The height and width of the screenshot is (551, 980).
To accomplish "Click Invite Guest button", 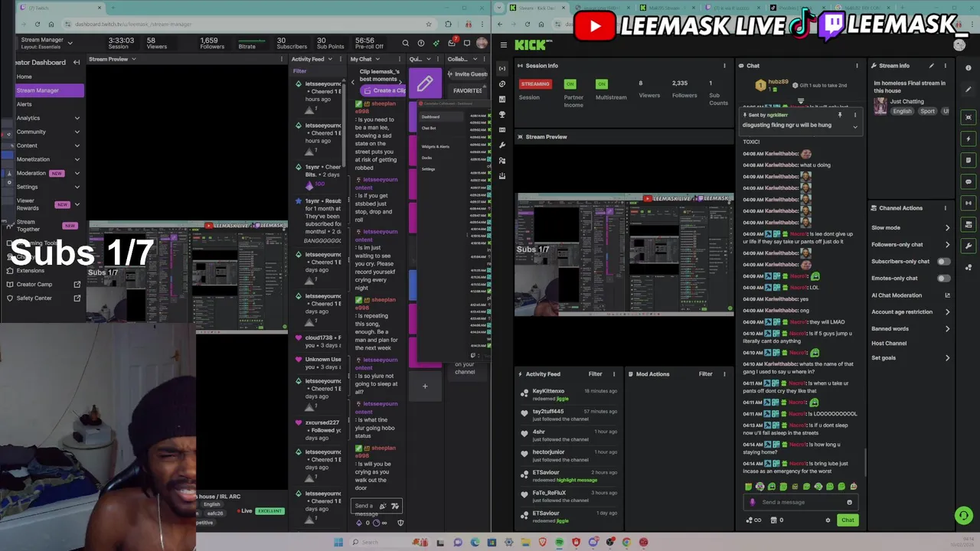I will pyautogui.click(x=467, y=74).
